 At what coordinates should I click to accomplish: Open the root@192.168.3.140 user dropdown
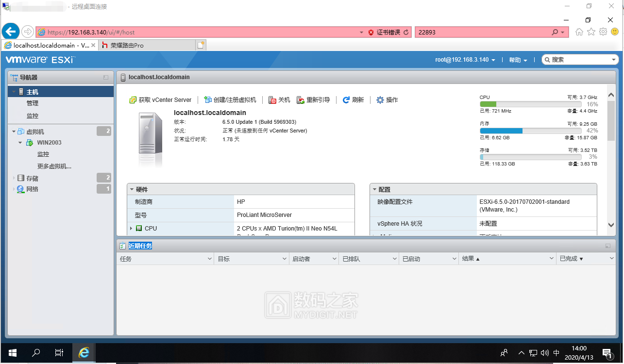click(465, 60)
